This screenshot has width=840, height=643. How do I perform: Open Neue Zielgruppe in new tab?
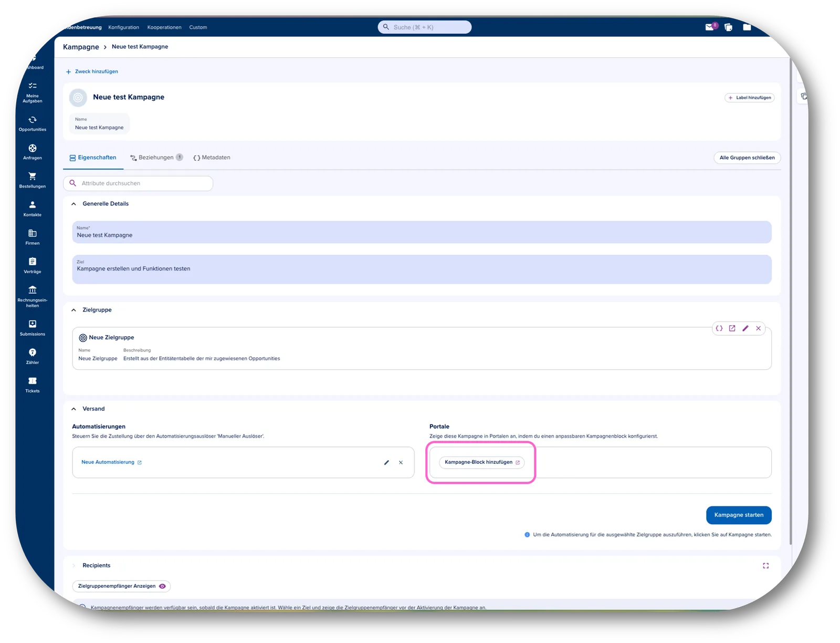[732, 328]
